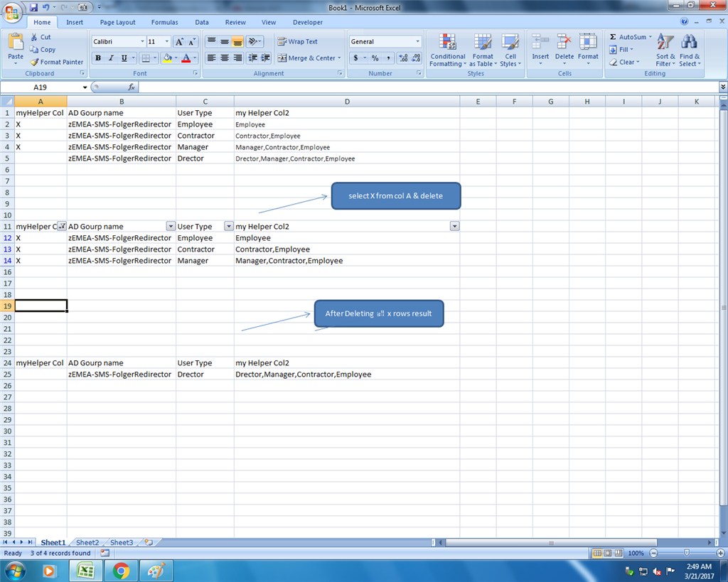This screenshot has width=728, height=582.
Task: Open filter dropdown for AD Gourp name
Action: click(171, 226)
